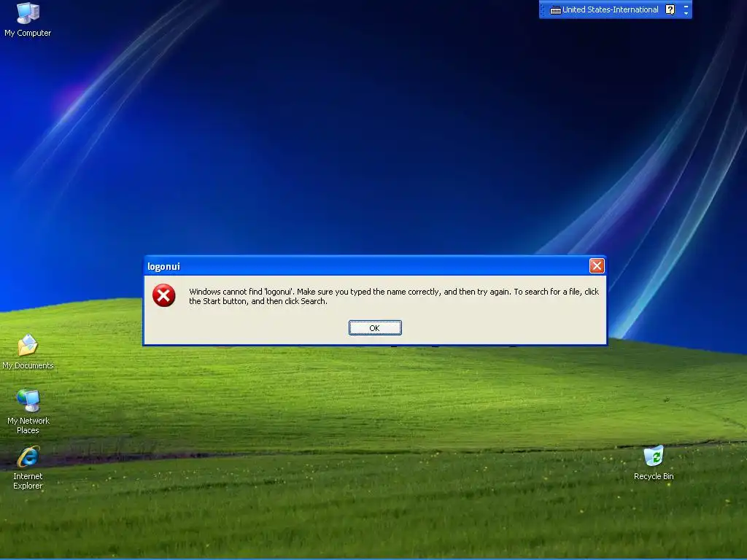The image size is (747, 560).
Task: Select the My Documents desktop icon
Action: coord(28,352)
